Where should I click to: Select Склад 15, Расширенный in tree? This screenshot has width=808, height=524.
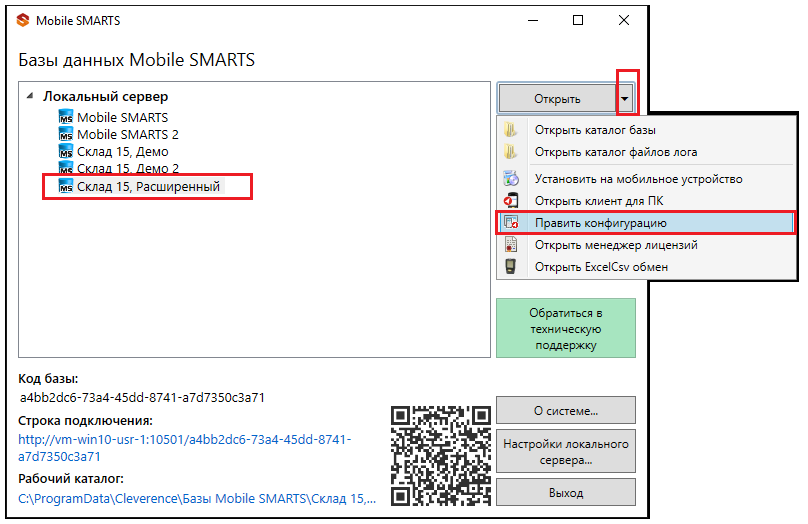click(x=148, y=186)
